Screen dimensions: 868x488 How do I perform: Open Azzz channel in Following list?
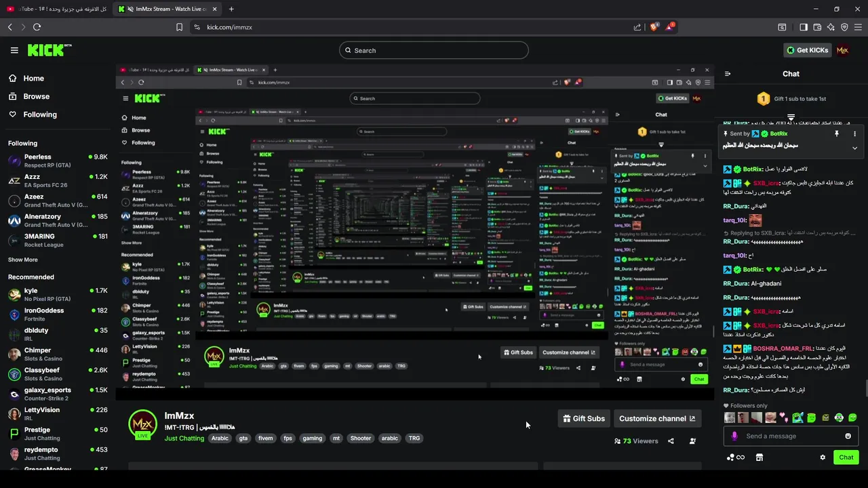pyautogui.click(x=58, y=180)
